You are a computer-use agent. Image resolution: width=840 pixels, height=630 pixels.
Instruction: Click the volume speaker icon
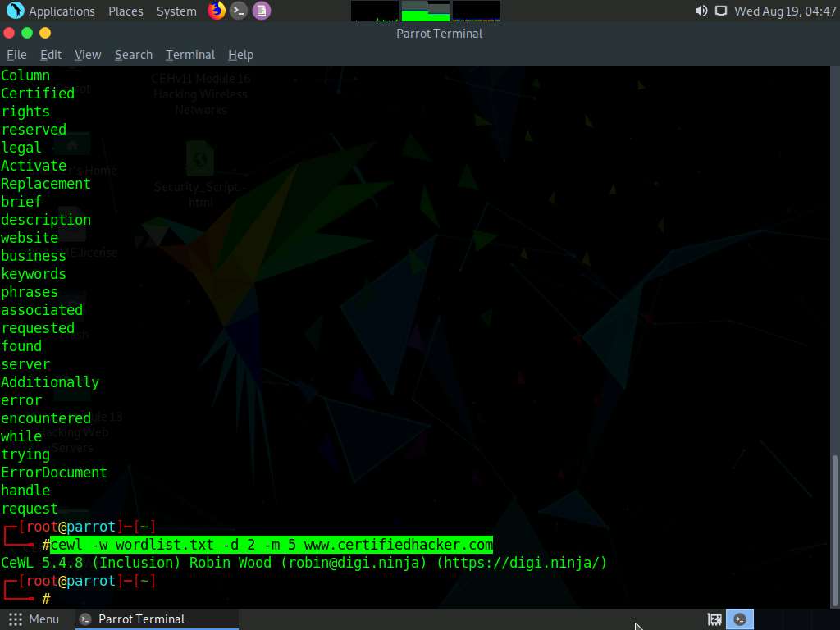point(701,11)
